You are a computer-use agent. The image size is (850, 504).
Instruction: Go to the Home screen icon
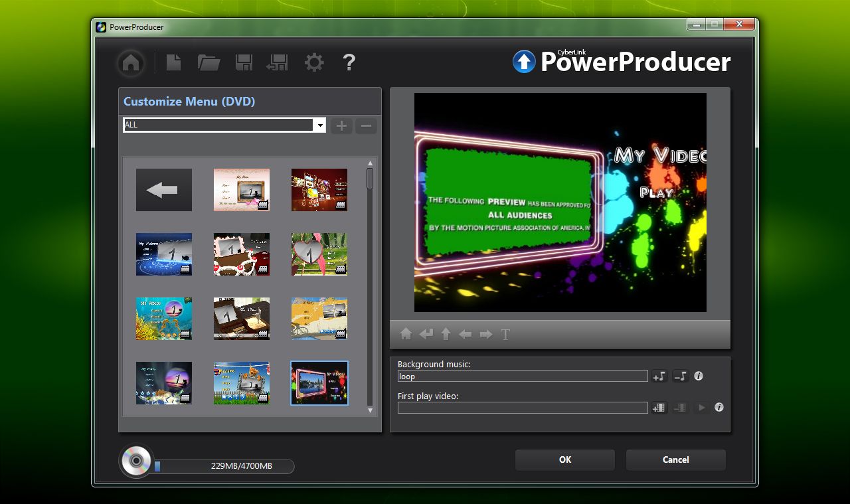coord(131,63)
